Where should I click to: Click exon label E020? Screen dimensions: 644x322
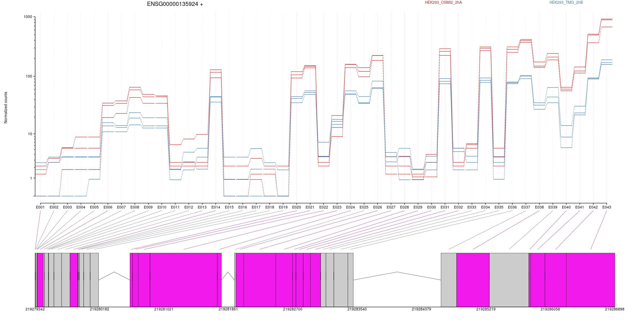(x=297, y=207)
